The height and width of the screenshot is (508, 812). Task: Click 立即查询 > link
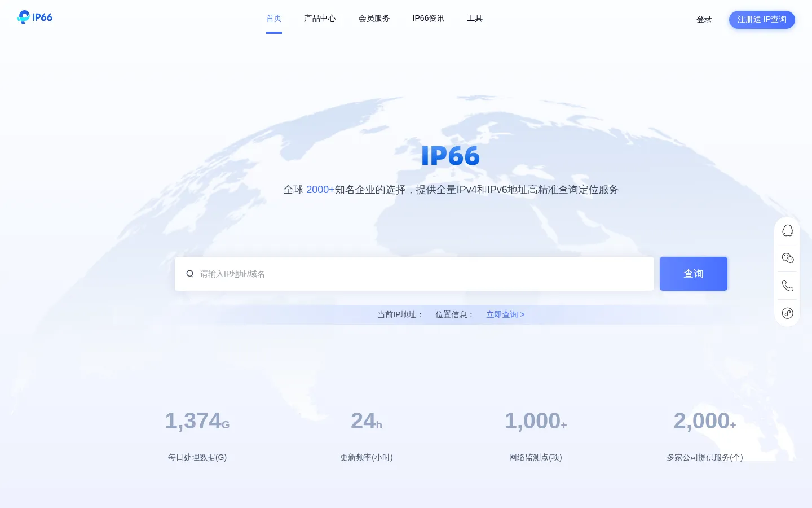(x=506, y=314)
